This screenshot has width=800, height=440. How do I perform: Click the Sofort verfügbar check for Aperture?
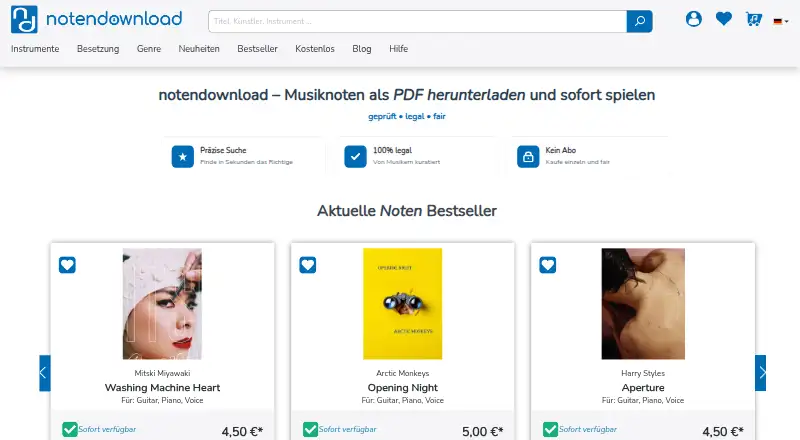click(x=550, y=429)
